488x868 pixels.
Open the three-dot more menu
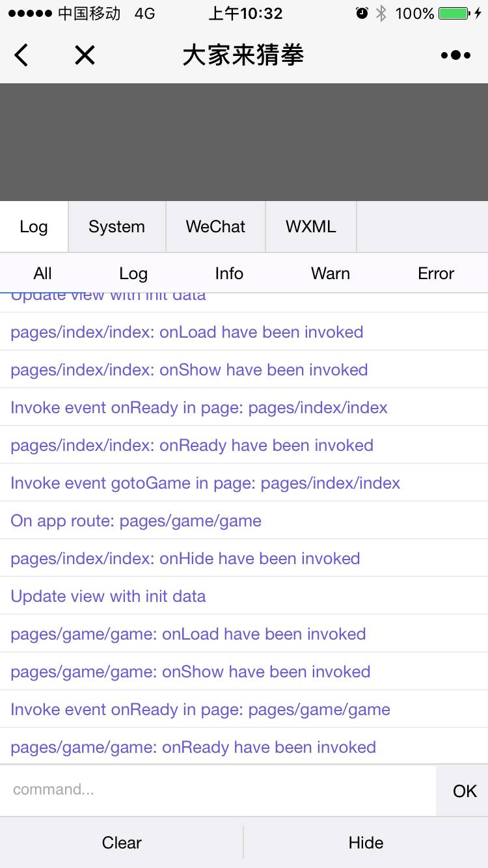click(455, 55)
